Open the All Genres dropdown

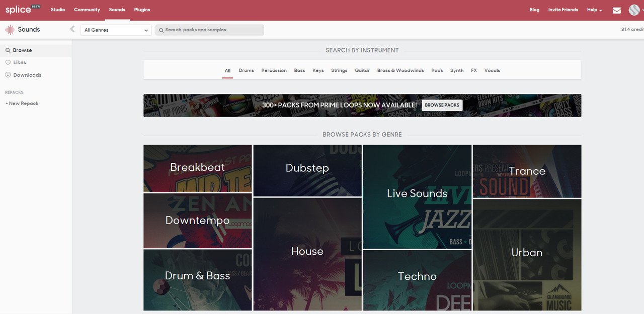[116, 30]
